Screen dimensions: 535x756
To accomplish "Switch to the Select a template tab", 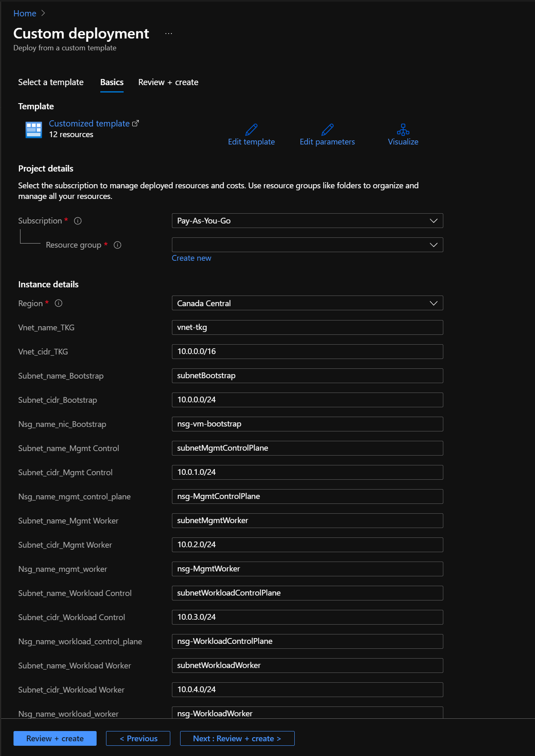I will 51,82.
